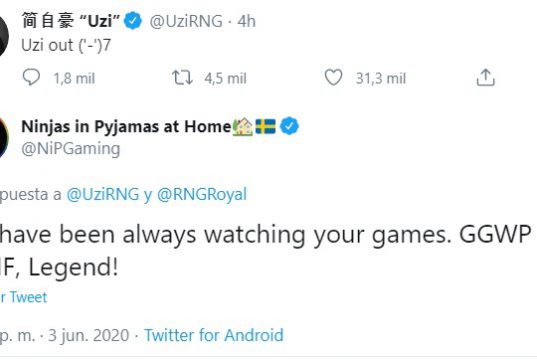Viewport: 537px width, 360px height.
Task: Click the reply speech bubble icon
Action: click(x=31, y=77)
